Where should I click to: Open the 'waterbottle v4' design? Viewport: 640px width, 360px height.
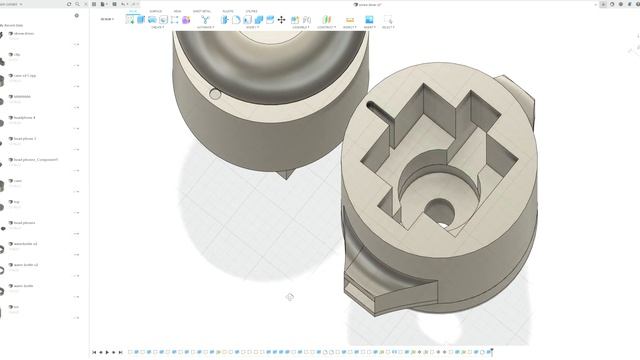(25, 244)
